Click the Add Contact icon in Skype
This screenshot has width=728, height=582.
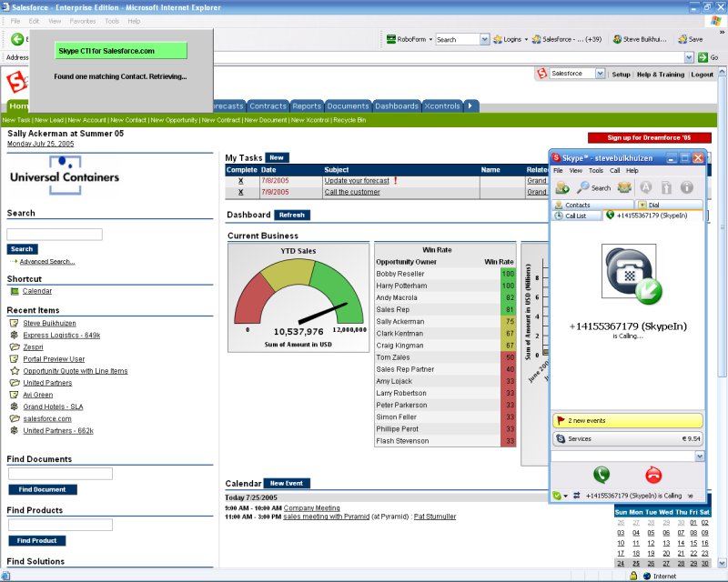click(562, 186)
